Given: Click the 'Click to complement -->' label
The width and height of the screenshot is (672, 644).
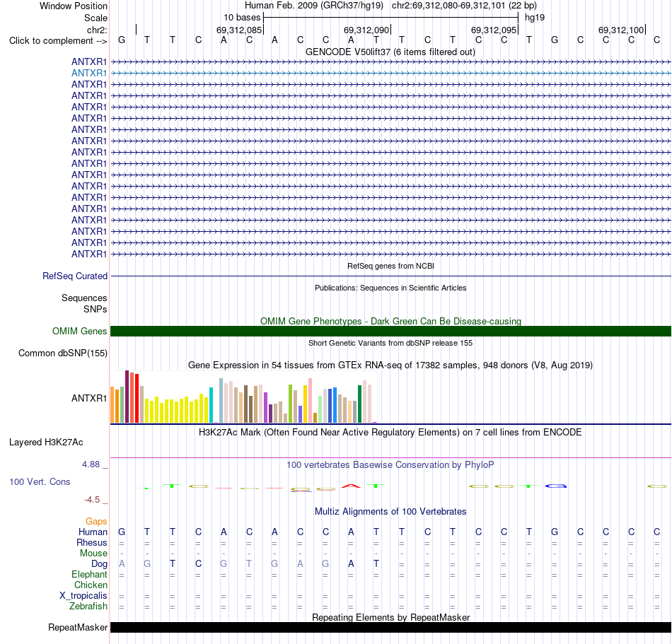Looking at the screenshot, I should pyautogui.click(x=58, y=41).
